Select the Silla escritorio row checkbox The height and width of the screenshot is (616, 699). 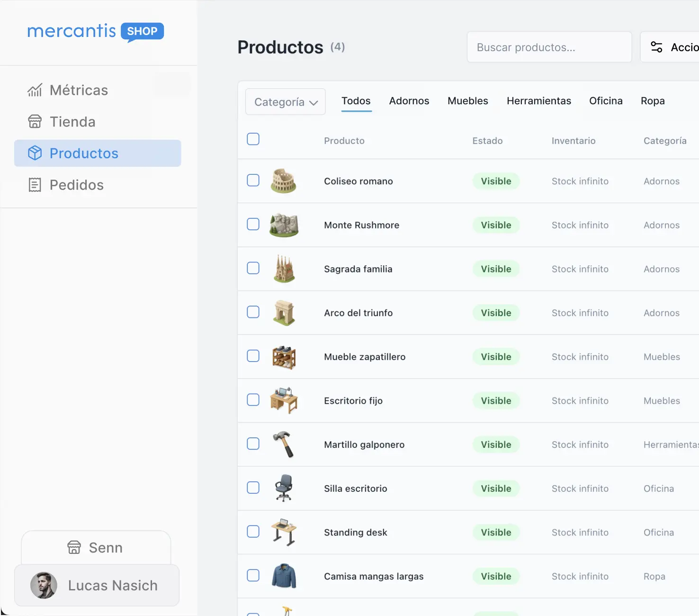[253, 488]
